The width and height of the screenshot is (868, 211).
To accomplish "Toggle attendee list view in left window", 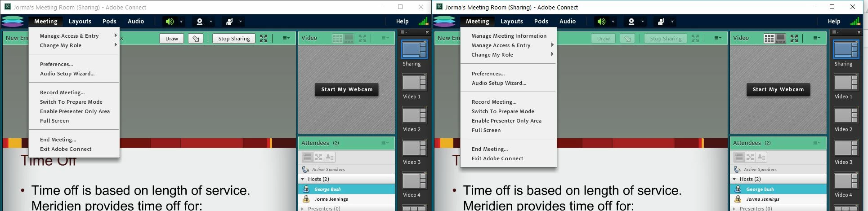I will (307, 157).
